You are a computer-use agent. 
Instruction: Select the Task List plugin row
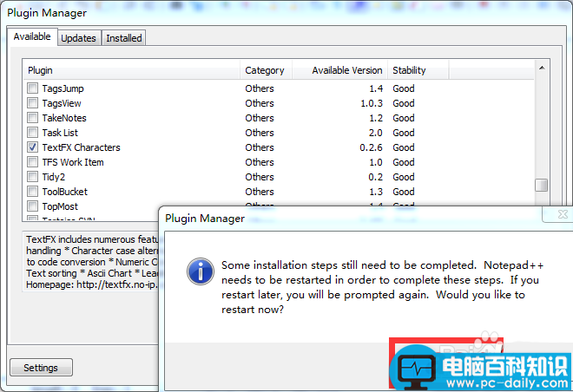coord(60,133)
